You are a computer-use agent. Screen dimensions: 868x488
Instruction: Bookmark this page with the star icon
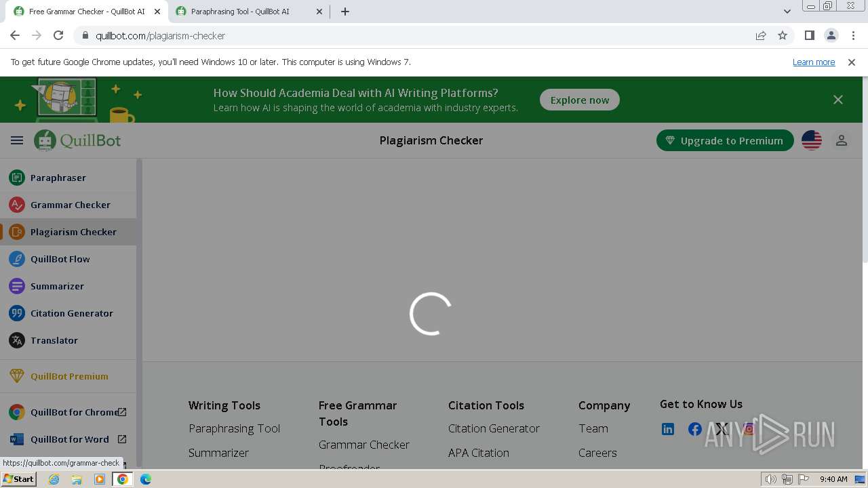tap(783, 35)
